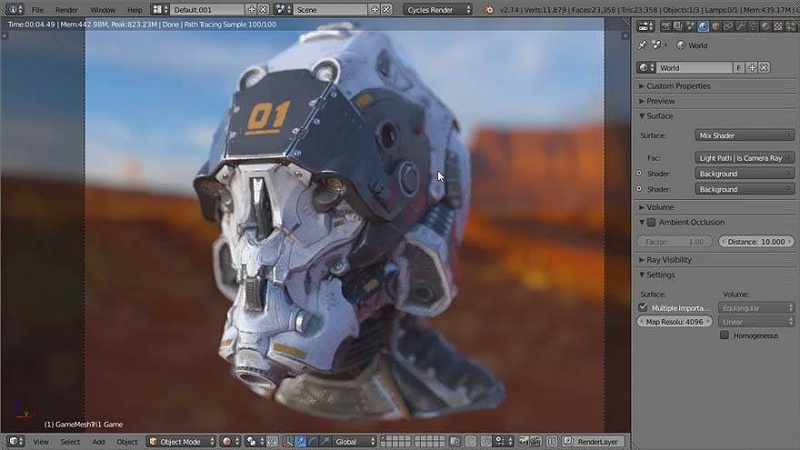Expand the Custom Properties panel
800x450 pixels.
coord(678,86)
